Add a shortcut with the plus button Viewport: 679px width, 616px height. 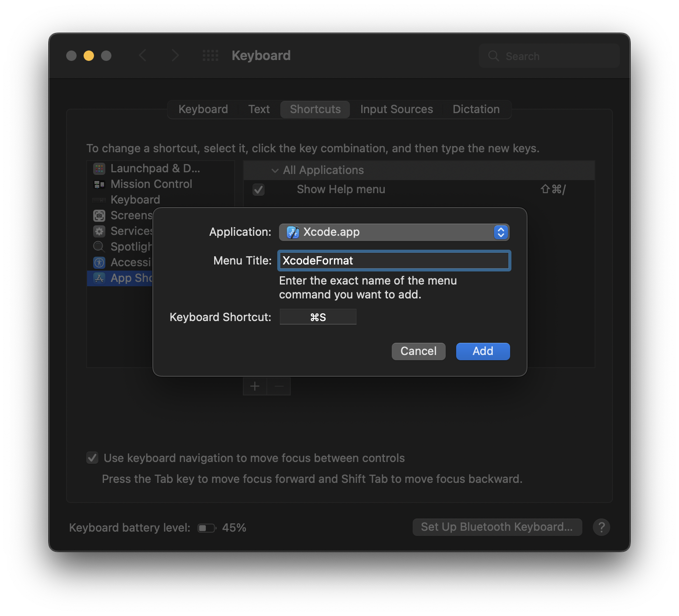255,386
